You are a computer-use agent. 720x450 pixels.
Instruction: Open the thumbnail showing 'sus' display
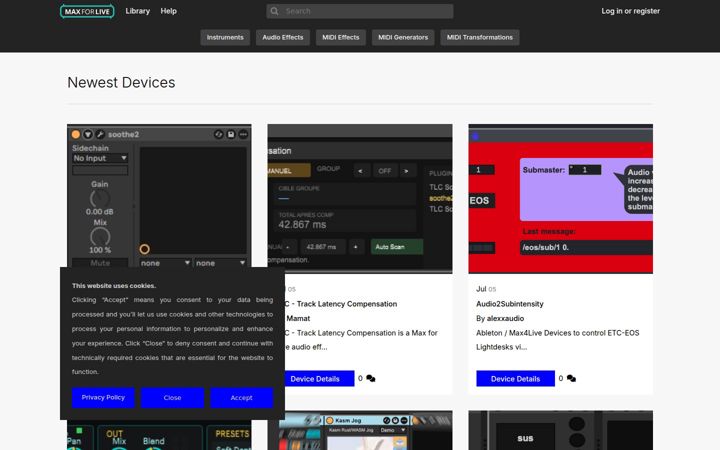click(x=560, y=430)
